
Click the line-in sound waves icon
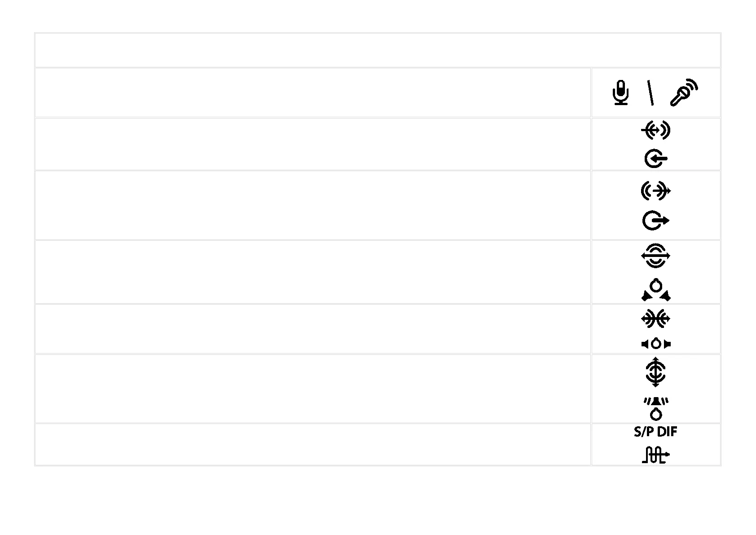pyautogui.click(x=655, y=130)
